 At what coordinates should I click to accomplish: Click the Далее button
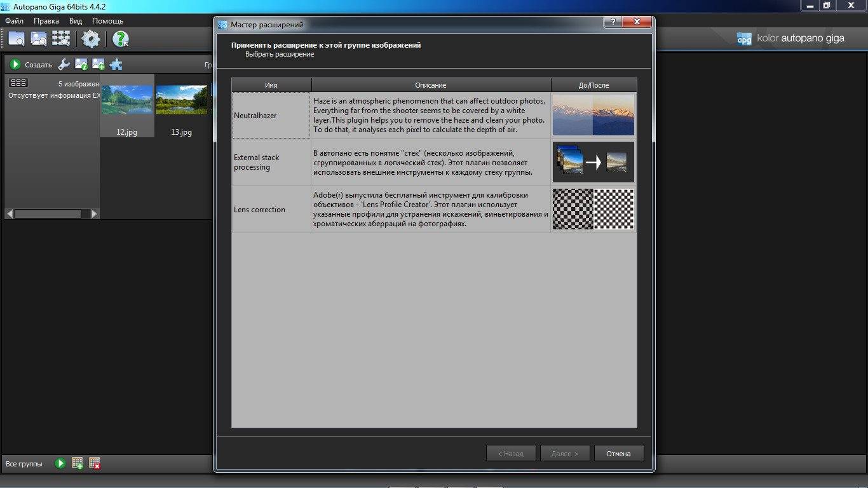click(x=565, y=453)
